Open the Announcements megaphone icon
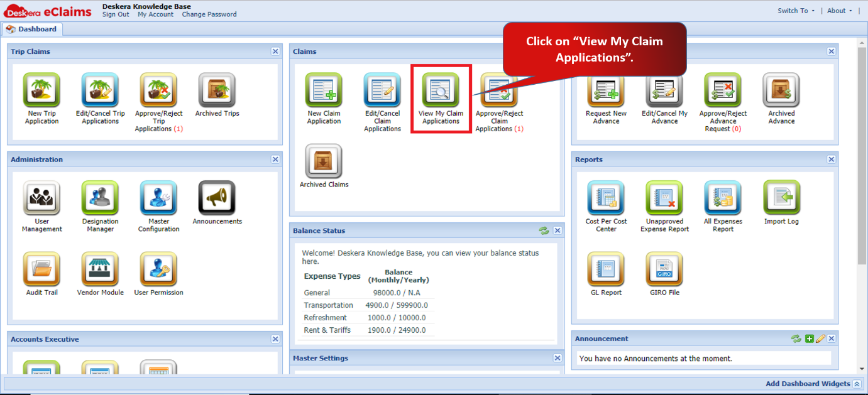868x395 pixels. coord(217,198)
